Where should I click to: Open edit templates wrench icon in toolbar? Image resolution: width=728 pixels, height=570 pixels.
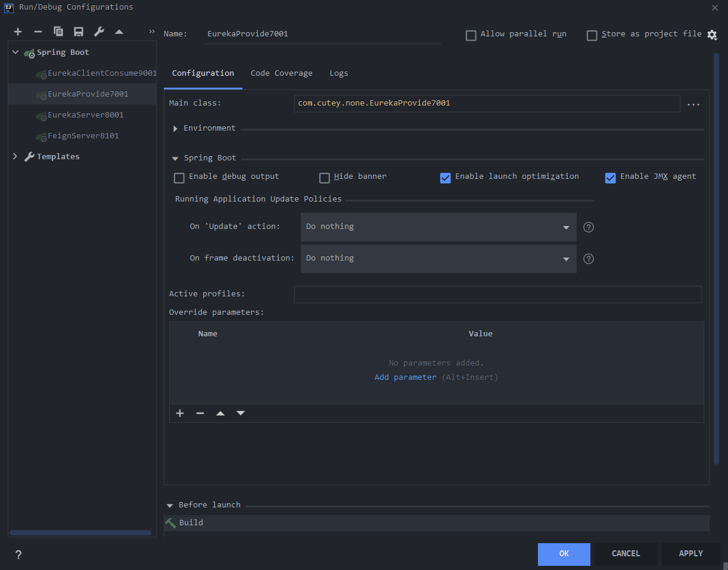(99, 32)
